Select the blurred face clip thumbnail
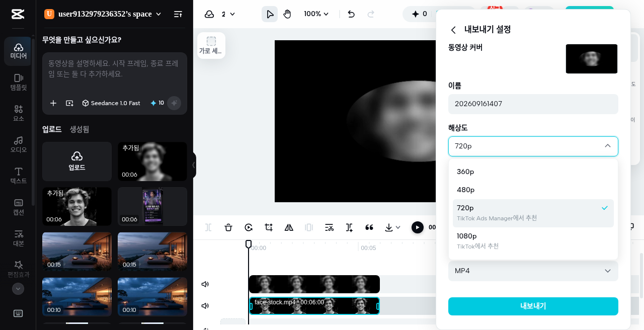 152,161
